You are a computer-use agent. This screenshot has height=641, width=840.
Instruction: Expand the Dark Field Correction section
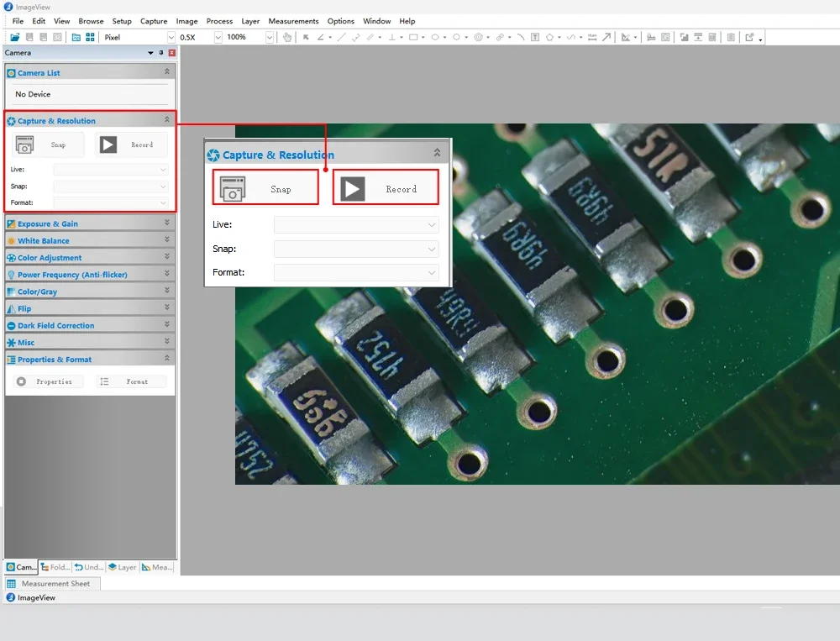point(166,324)
